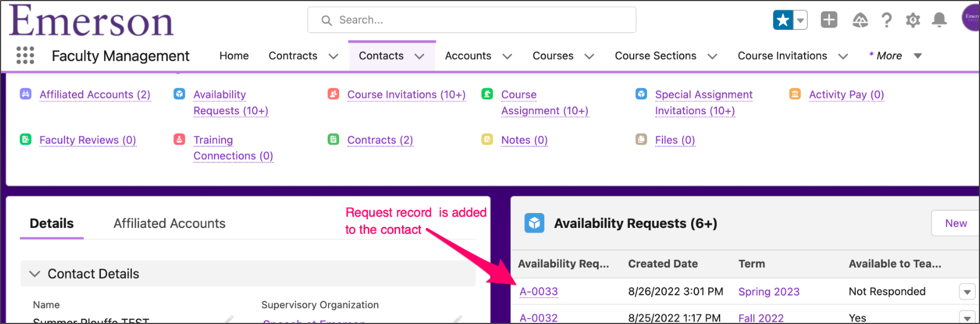Click the Affiliated Accounts related list icon
This screenshot has height=324, width=980.
point(26,94)
